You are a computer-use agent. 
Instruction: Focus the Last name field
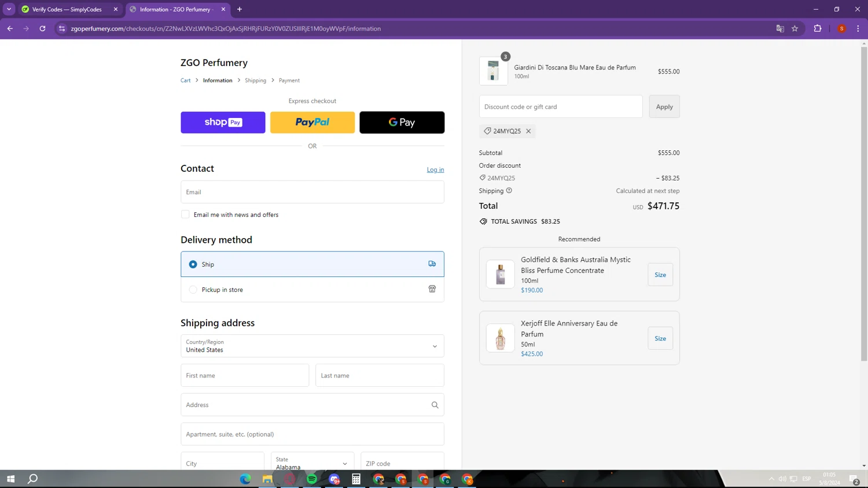[x=380, y=375]
